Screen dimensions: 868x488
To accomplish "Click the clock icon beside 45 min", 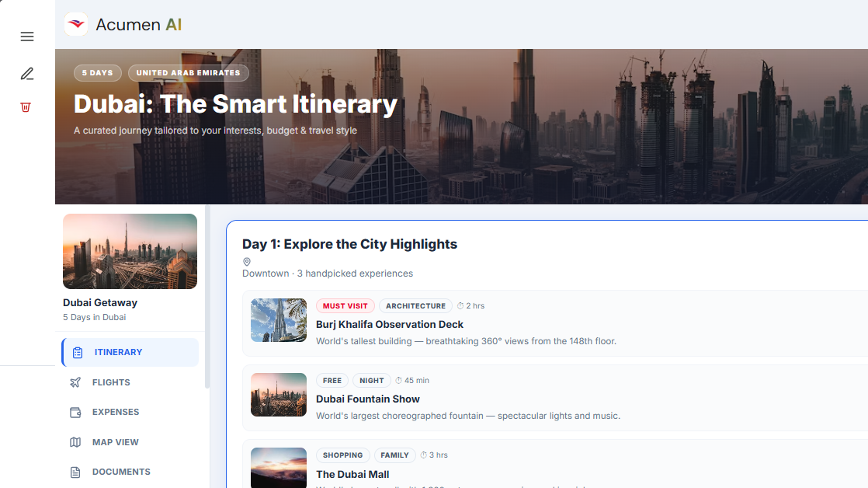I will point(398,381).
